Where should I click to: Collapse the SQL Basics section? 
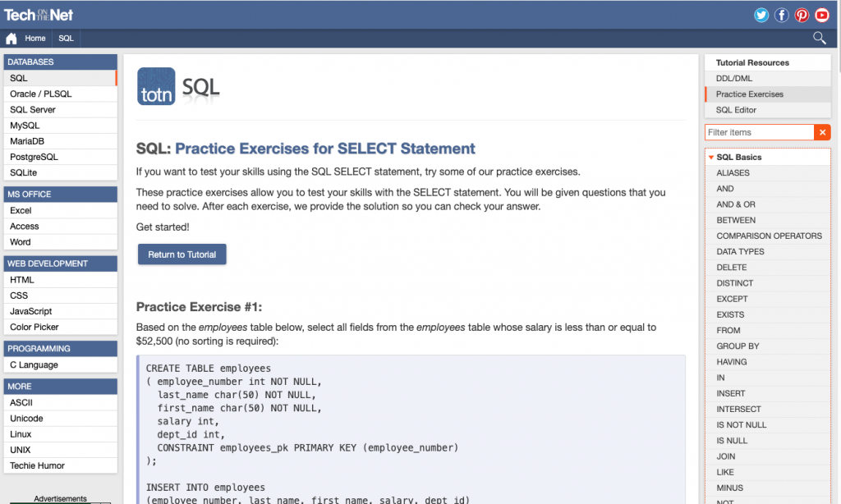pyautogui.click(x=711, y=157)
